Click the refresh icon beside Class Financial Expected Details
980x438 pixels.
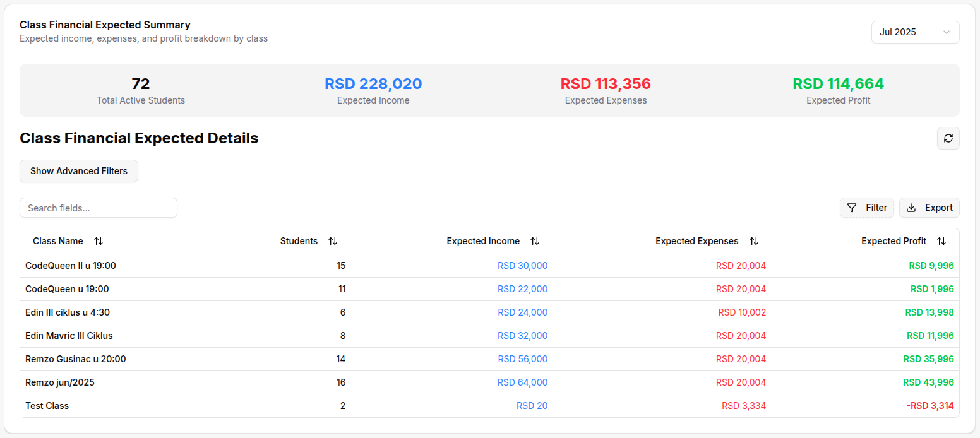click(948, 138)
